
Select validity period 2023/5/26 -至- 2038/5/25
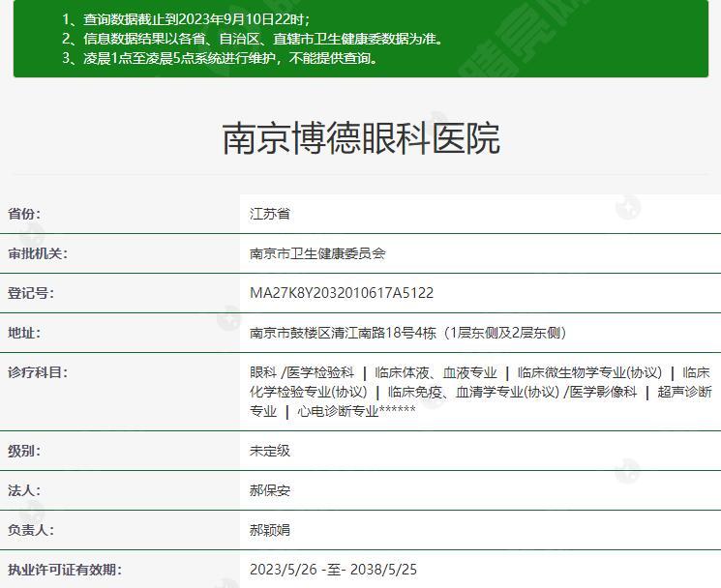pos(333,570)
